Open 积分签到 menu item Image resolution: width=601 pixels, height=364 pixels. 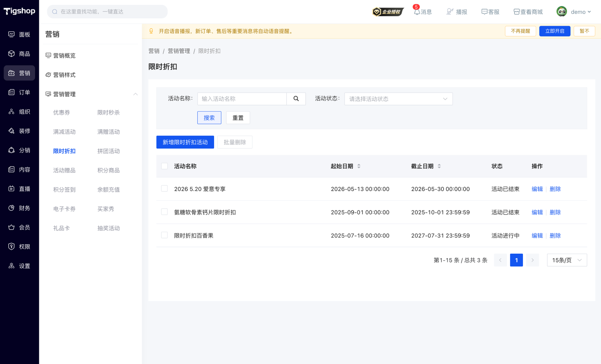click(64, 190)
